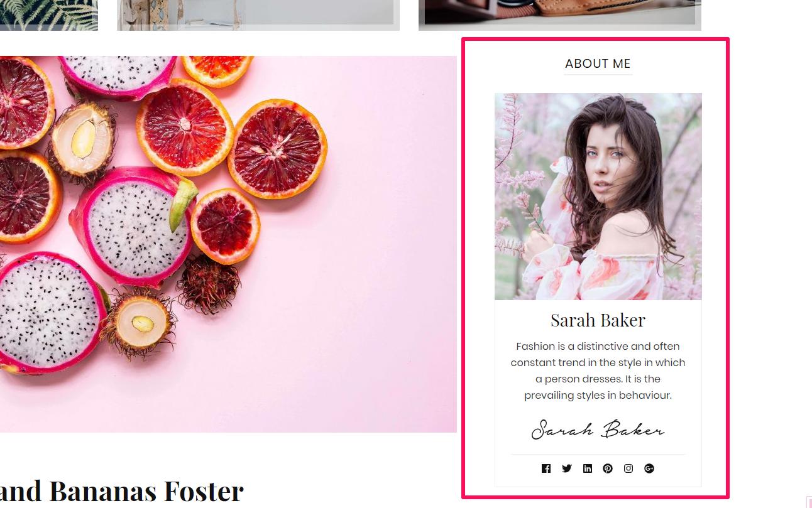Image resolution: width=812 pixels, height=508 pixels.
Task: Open Sarah Baker's Facebook profile icon
Action: pos(546,468)
